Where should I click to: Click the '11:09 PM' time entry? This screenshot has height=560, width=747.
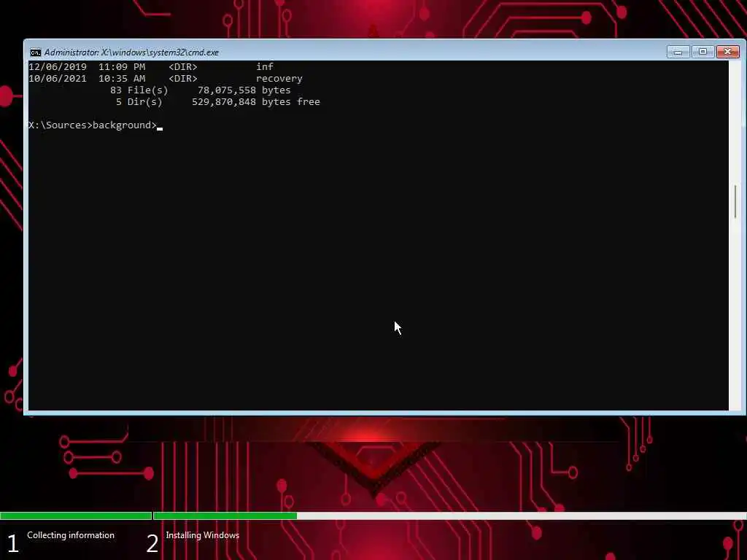pyautogui.click(x=122, y=66)
